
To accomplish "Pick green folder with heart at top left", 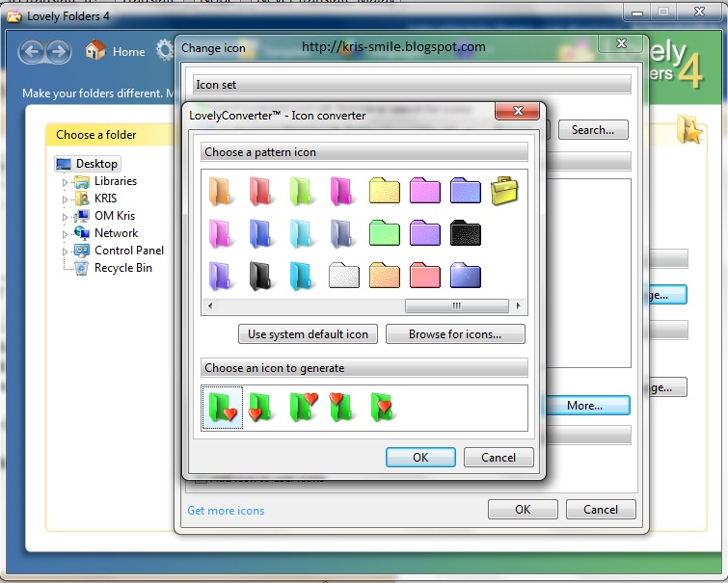I will tap(341, 407).
